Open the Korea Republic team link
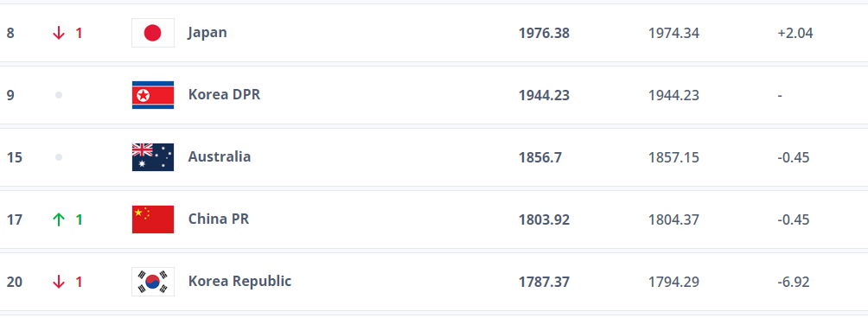 coord(239,281)
